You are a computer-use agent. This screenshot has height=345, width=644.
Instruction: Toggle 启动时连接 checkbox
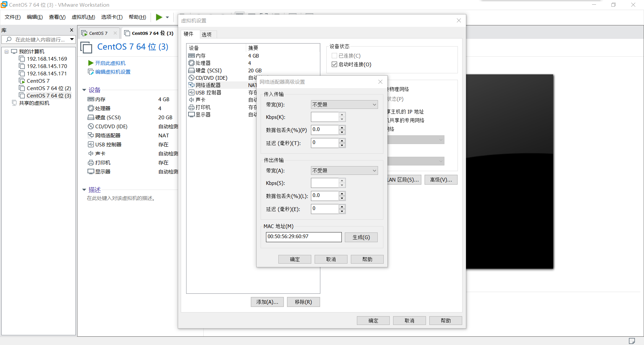point(334,65)
